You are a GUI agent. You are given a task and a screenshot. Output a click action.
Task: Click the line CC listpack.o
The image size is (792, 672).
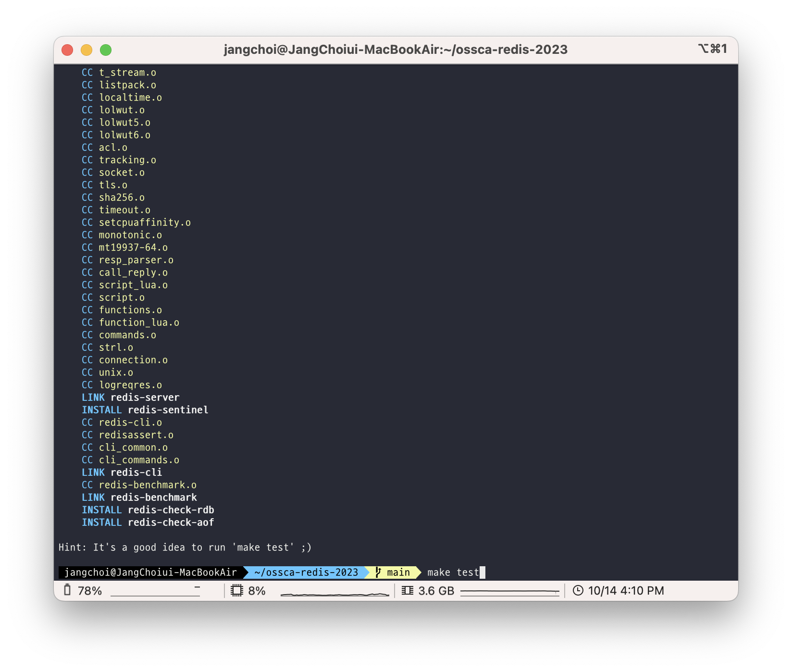tap(119, 85)
